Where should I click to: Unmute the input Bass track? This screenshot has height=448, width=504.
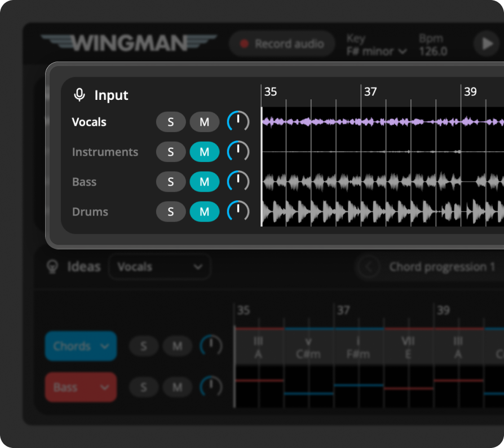(x=205, y=182)
